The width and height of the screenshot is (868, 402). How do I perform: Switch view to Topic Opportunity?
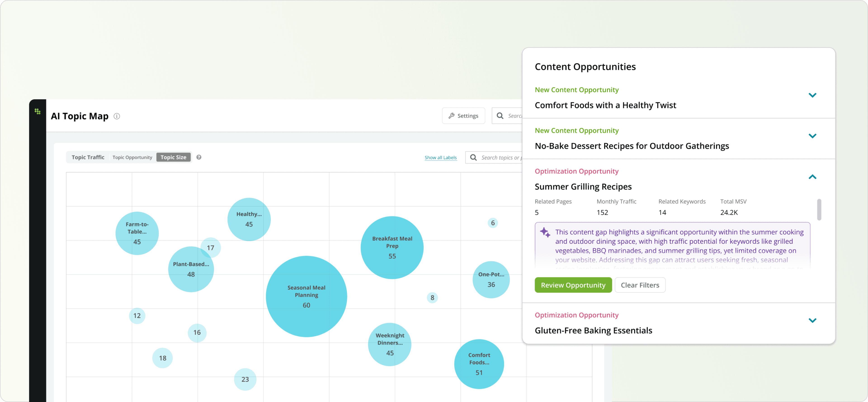[132, 157]
